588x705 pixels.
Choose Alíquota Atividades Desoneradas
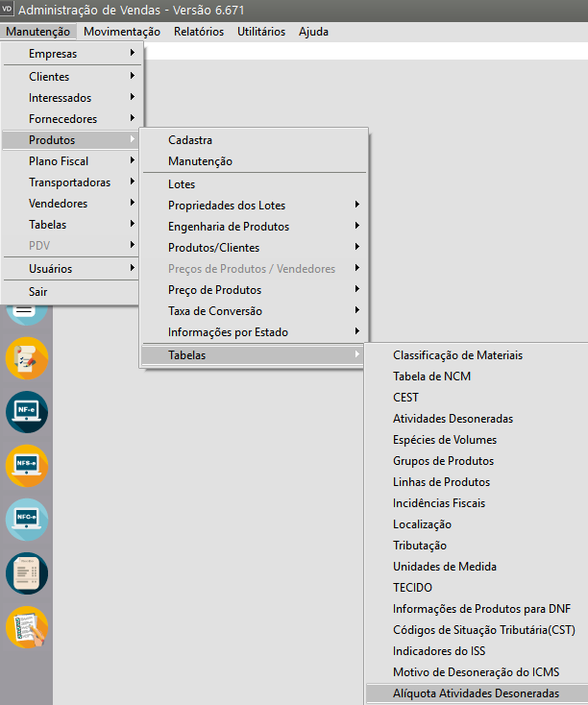coord(475,693)
